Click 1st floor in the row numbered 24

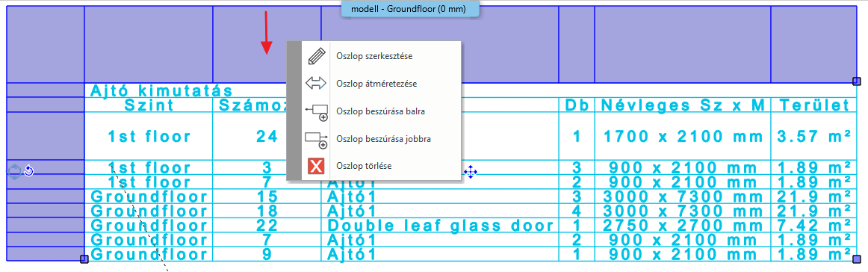[x=149, y=136]
